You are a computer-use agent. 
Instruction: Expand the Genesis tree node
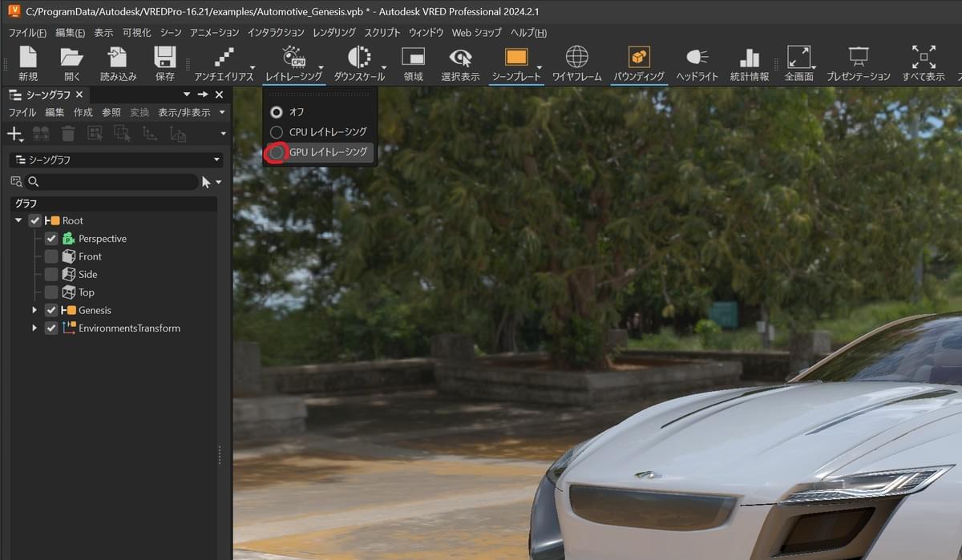click(34, 310)
